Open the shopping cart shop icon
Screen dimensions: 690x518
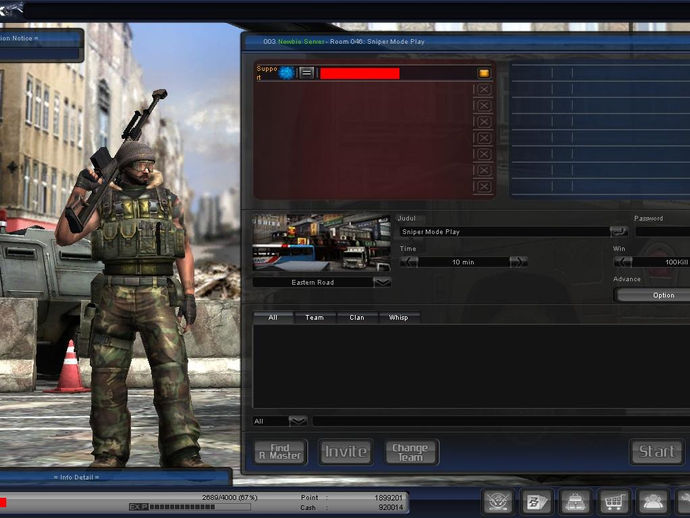[x=614, y=501]
